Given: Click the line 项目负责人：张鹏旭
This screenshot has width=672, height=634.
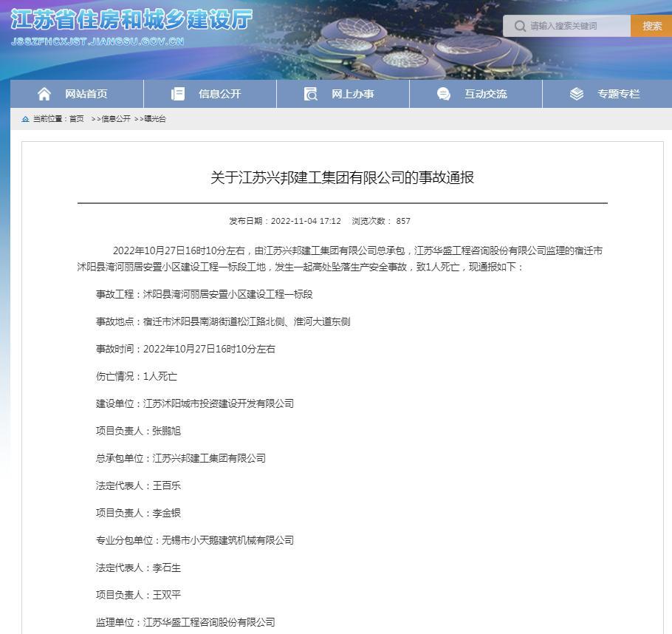Looking at the screenshot, I should (x=138, y=431).
